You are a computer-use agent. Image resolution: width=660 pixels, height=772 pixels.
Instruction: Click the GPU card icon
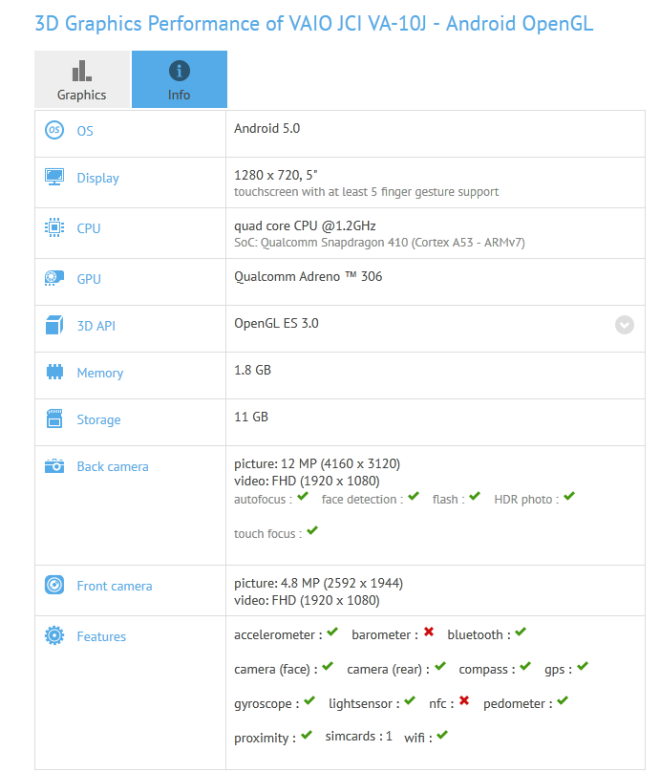[54, 278]
